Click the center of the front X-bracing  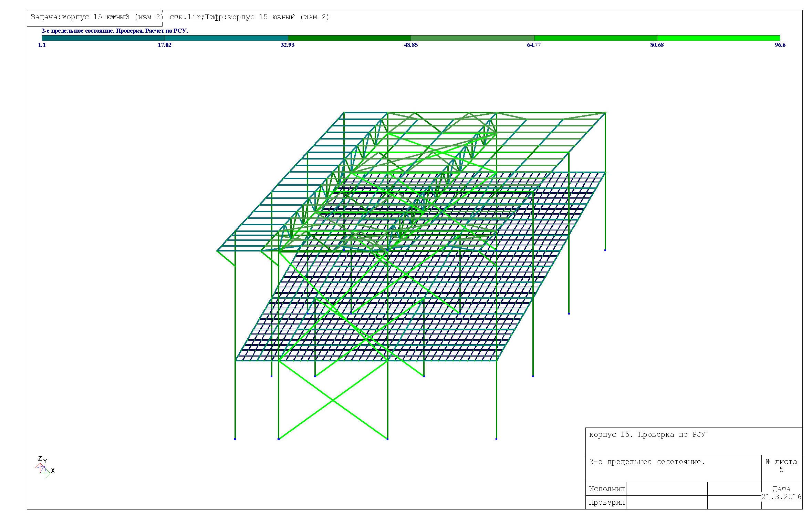coord(333,400)
